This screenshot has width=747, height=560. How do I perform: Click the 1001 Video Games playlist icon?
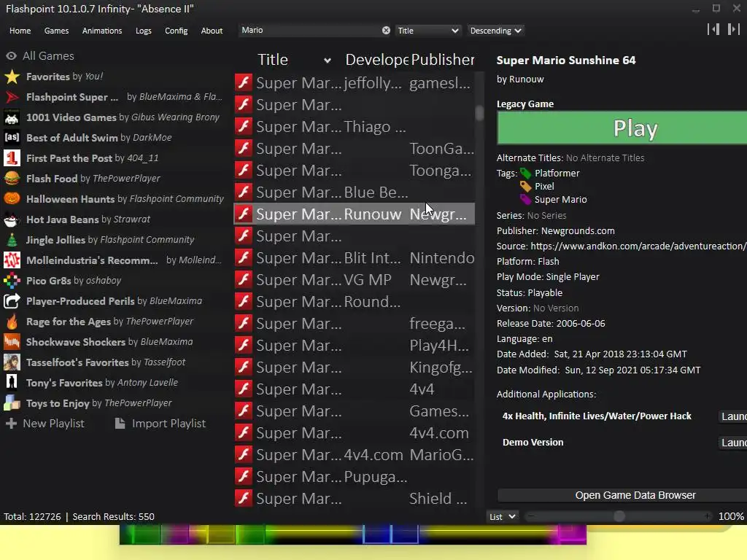12,117
